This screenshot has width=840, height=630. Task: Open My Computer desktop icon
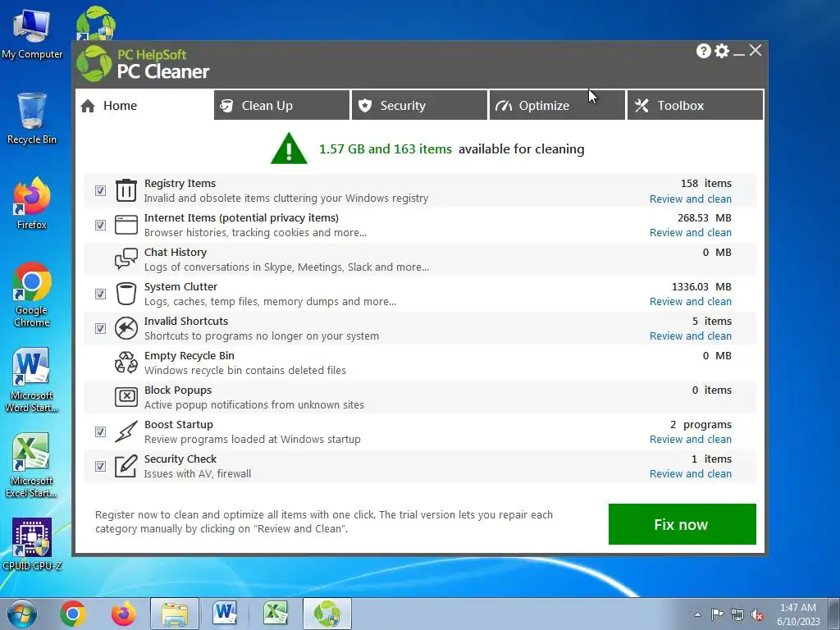point(32,34)
